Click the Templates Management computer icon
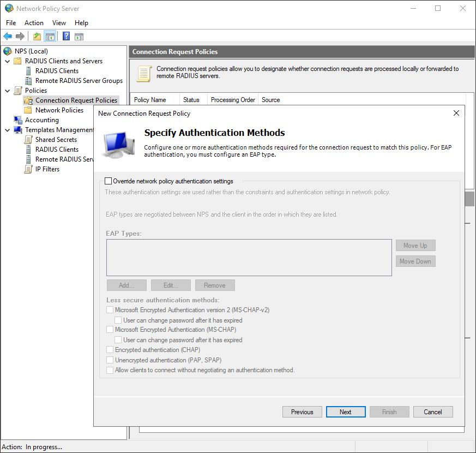Image resolution: width=476 pixels, height=453 pixels. tap(18, 130)
